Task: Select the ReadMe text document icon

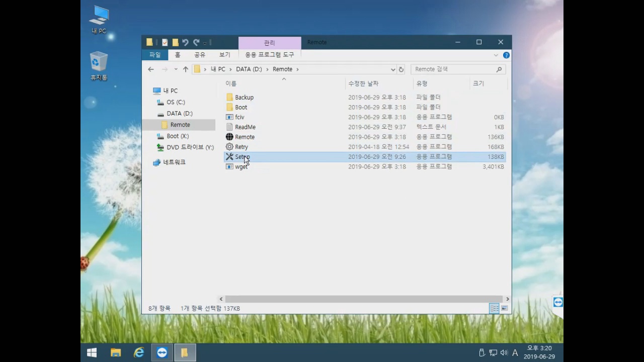Action: (229, 127)
